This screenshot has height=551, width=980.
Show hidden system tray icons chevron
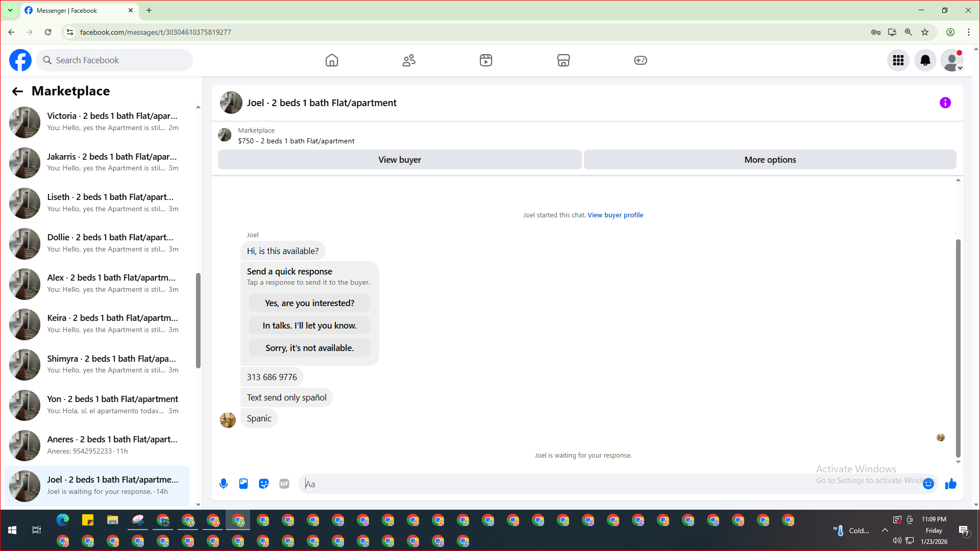[x=885, y=530]
